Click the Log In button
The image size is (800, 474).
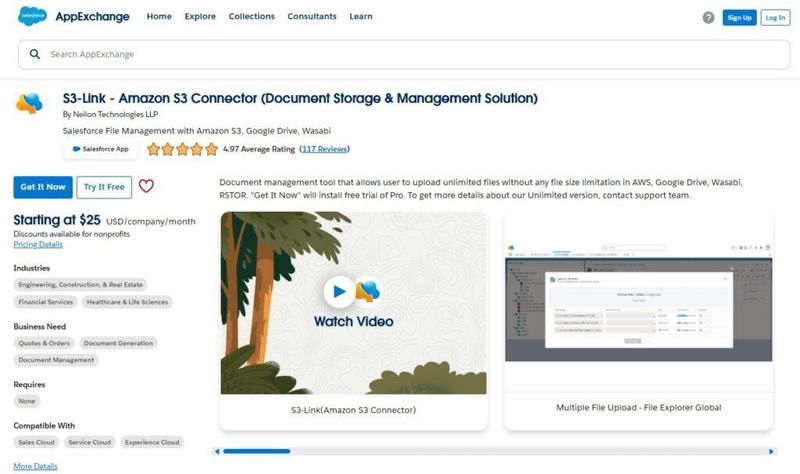(776, 17)
